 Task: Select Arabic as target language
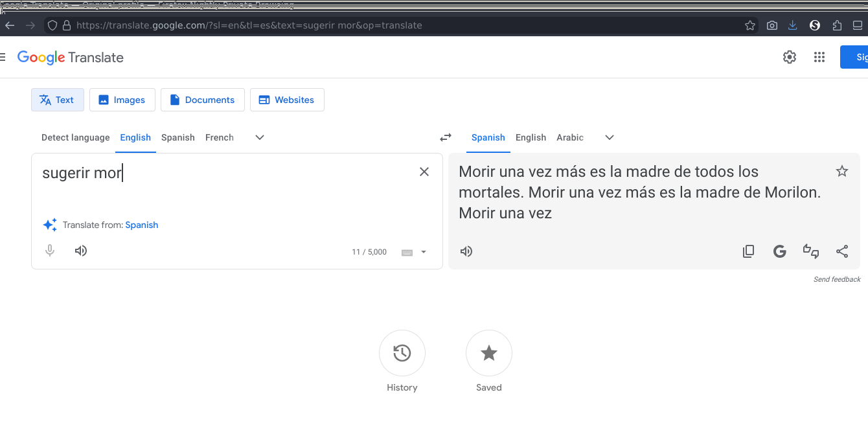pos(570,137)
